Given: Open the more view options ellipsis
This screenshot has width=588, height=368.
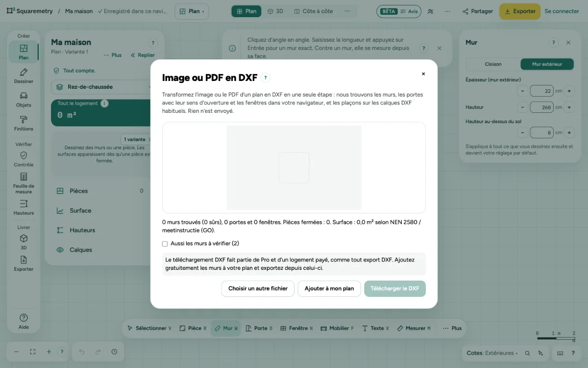Looking at the screenshot, I should pyautogui.click(x=347, y=11).
